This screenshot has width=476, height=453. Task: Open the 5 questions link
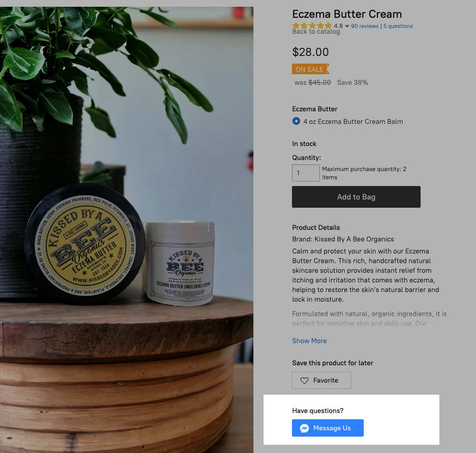pyautogui.click(x=398, y=26)
